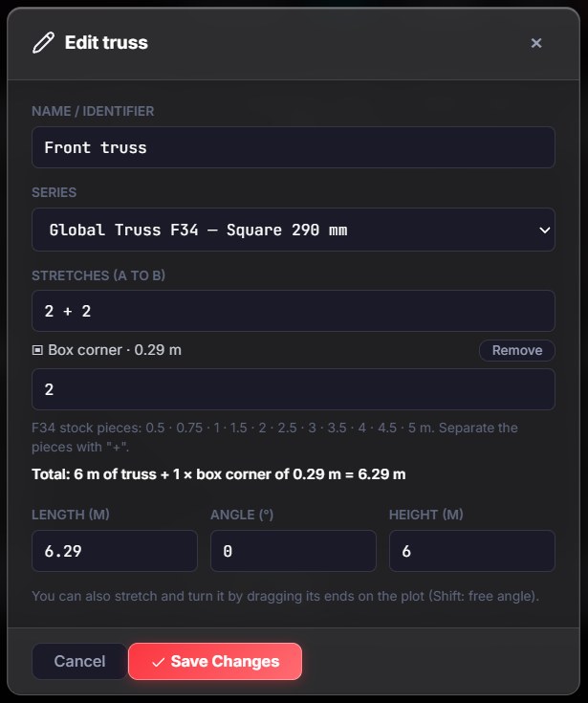The image size is (588, 703).
Task: Click the STRETCHES (A TO B) label
Action: [98, 275]
